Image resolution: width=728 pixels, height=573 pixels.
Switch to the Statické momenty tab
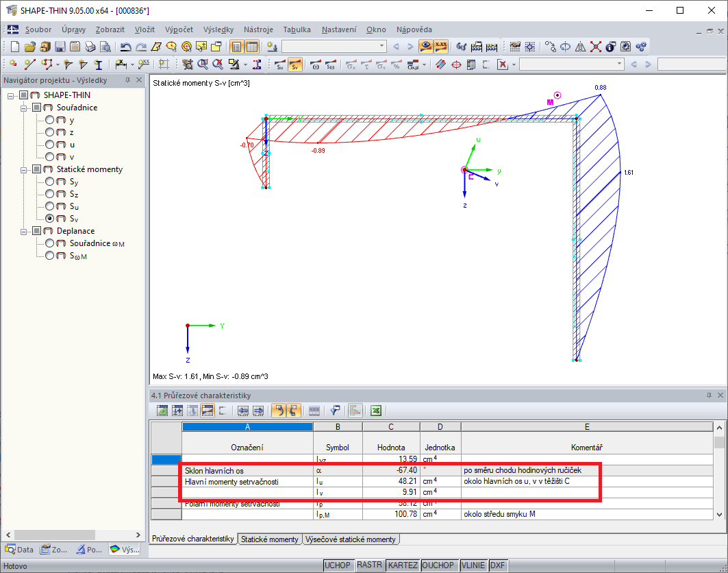point(269,539)
